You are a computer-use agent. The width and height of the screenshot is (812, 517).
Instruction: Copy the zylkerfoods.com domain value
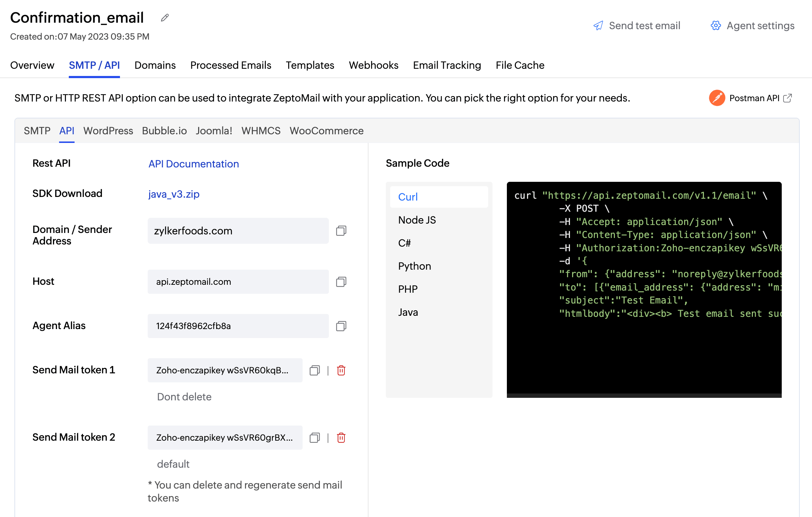[341, 231]
